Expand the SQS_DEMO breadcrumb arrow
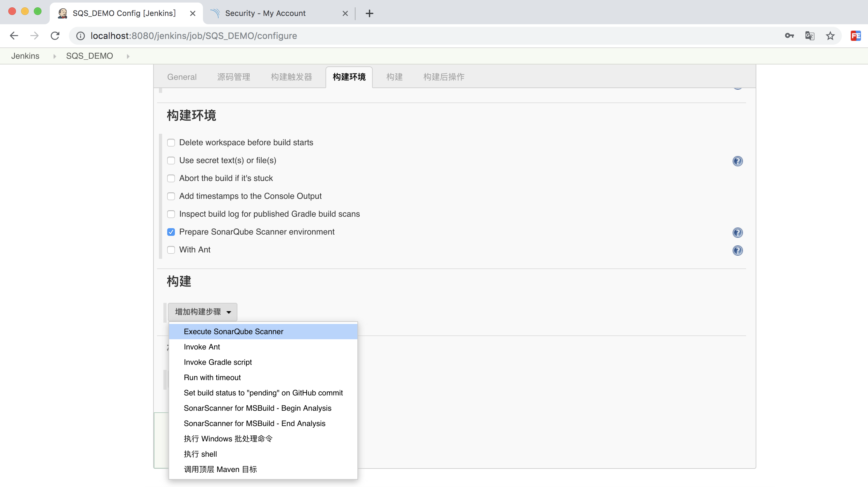The height and width of the screenshot is (487, 868). point(128,56)
